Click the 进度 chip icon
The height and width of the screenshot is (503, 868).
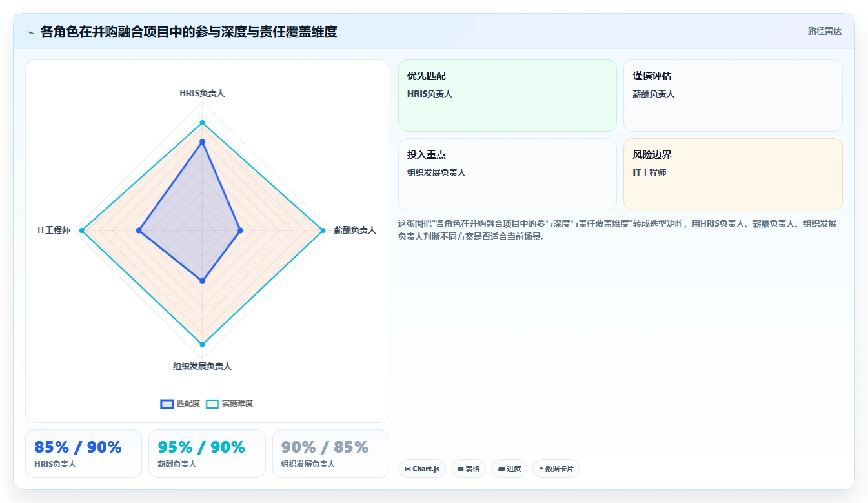501,469
